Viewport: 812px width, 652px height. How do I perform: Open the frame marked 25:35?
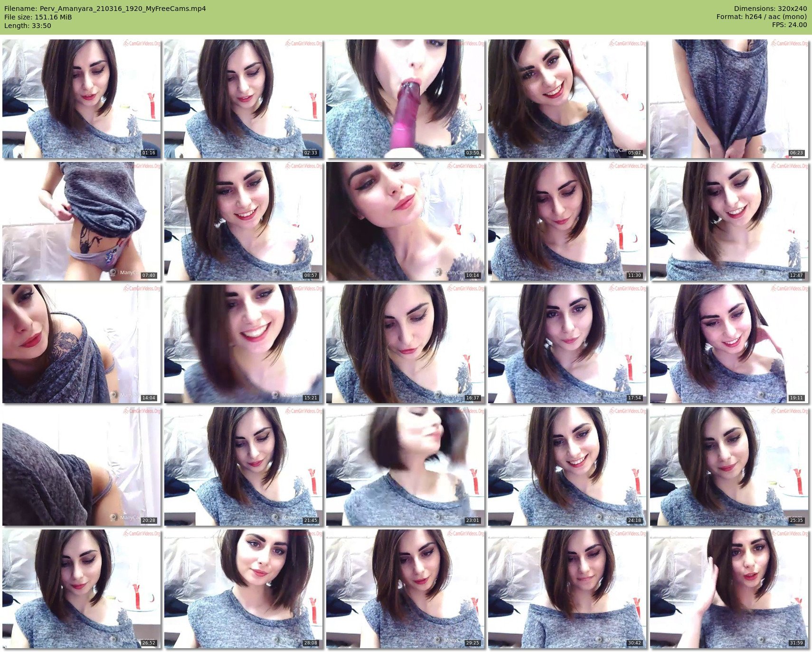click(729, 466)
